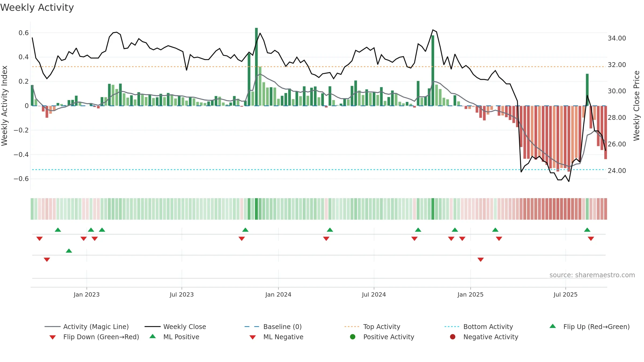Click the Weekly Activity Index axis title
The width and height of the screenshot is (644, 362).
tap(4, 106)
